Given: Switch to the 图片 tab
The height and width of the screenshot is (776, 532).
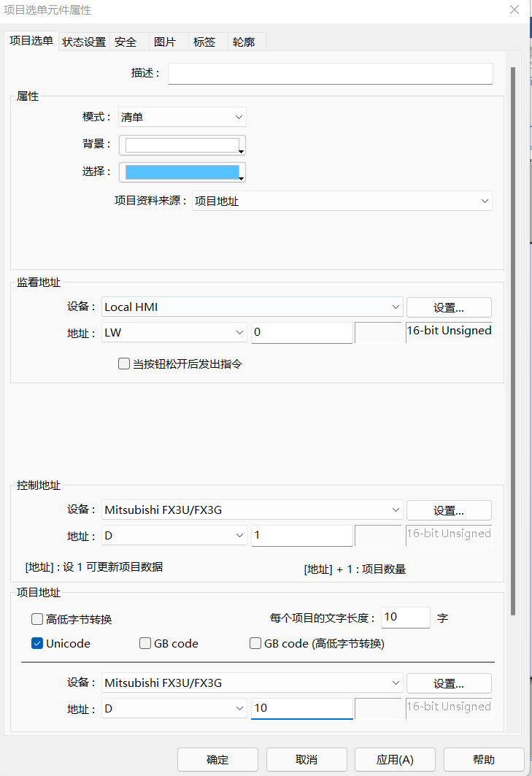Looking at the screenshot, I should coord(165,42).
